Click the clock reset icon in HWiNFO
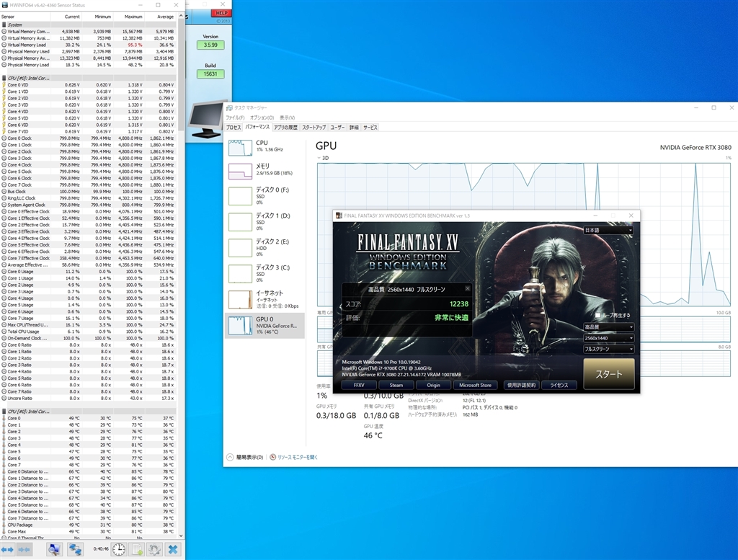The height and width of the screenshot is (560, 738). (117, 549)
